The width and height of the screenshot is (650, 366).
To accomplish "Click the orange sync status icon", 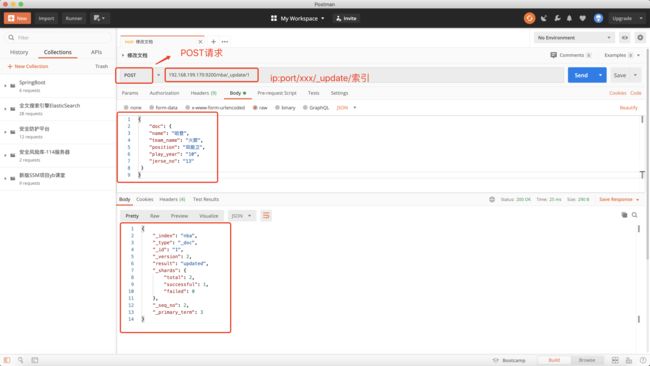I will tap(529, 18).
